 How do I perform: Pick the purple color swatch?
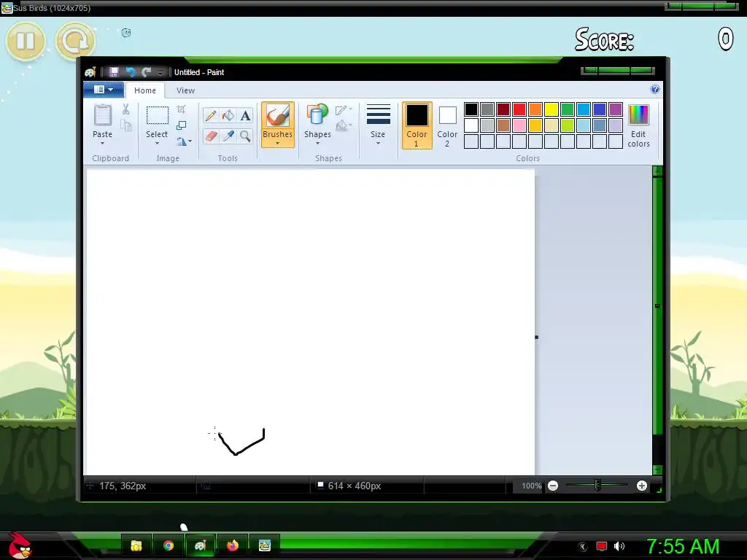click(616, 109)
